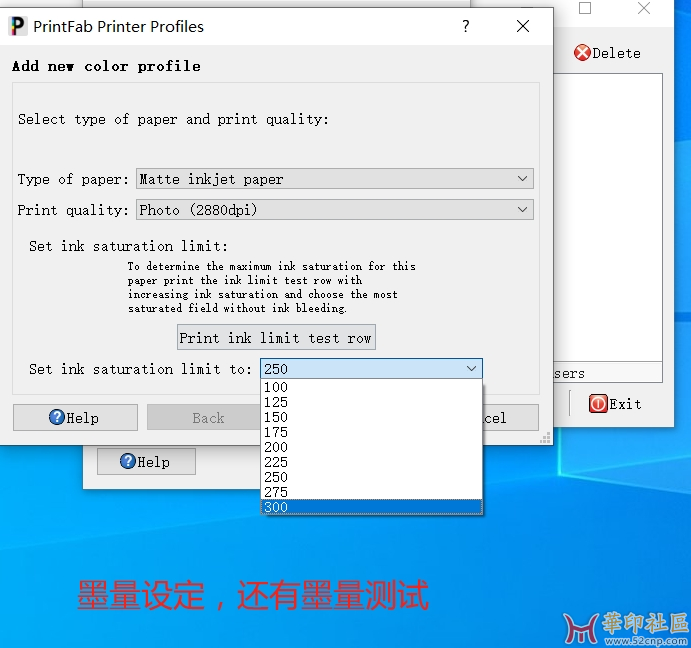The width and height of the screenshot is (691, 648).
Task: Click the Delete button in background window
Action: [607, 53]
